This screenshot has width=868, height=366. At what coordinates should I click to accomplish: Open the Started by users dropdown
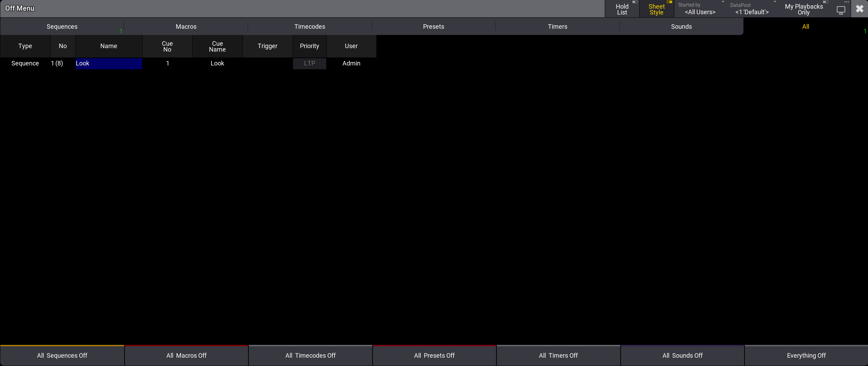(700, 9)
